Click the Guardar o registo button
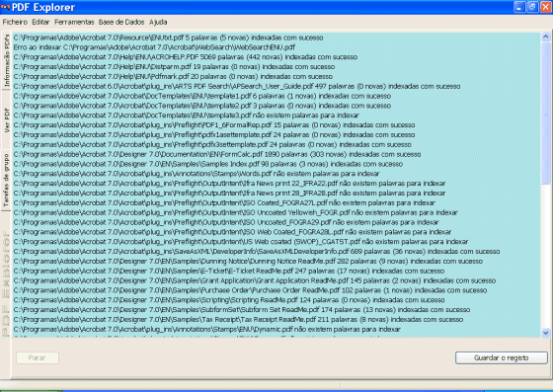The image size is (553, 392). 502,357
